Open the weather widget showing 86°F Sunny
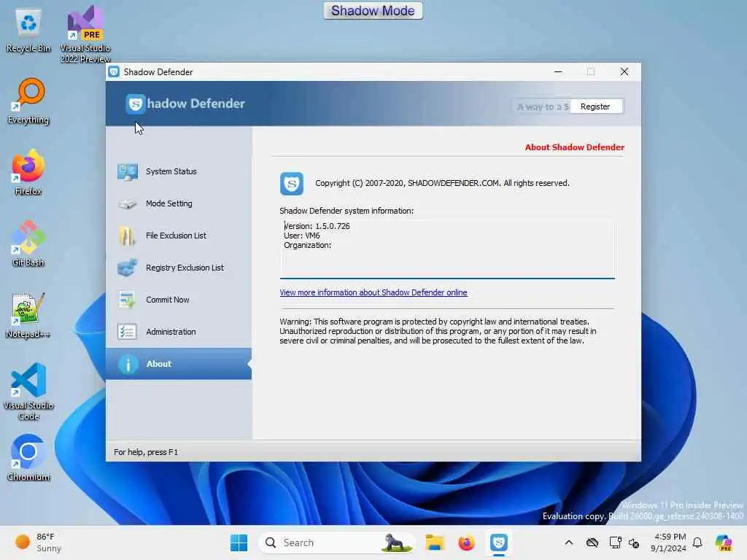 pos(39,542)
